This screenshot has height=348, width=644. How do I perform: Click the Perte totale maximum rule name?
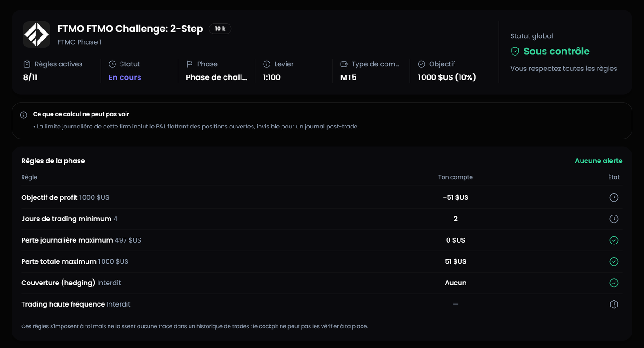[59, 261]
